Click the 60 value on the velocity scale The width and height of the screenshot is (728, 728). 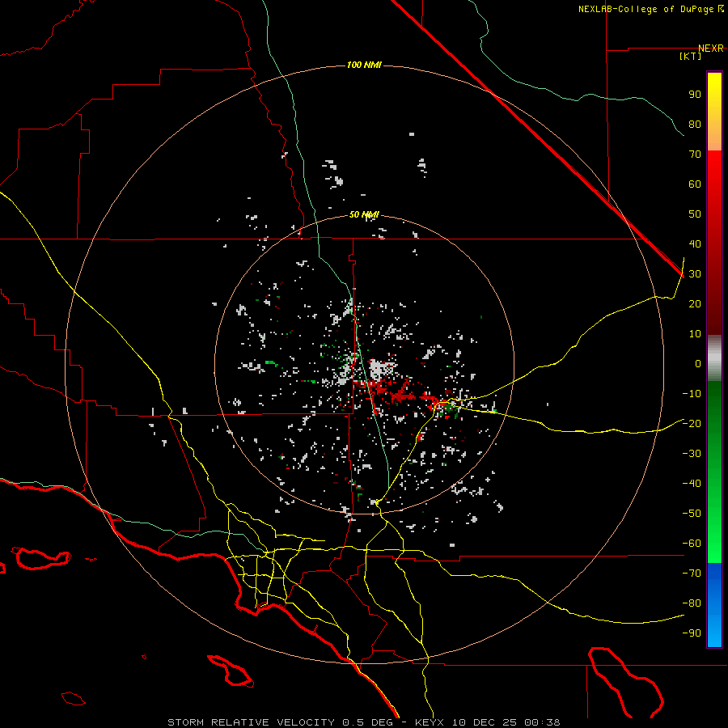pyautogui.click(x=695, y=184)
